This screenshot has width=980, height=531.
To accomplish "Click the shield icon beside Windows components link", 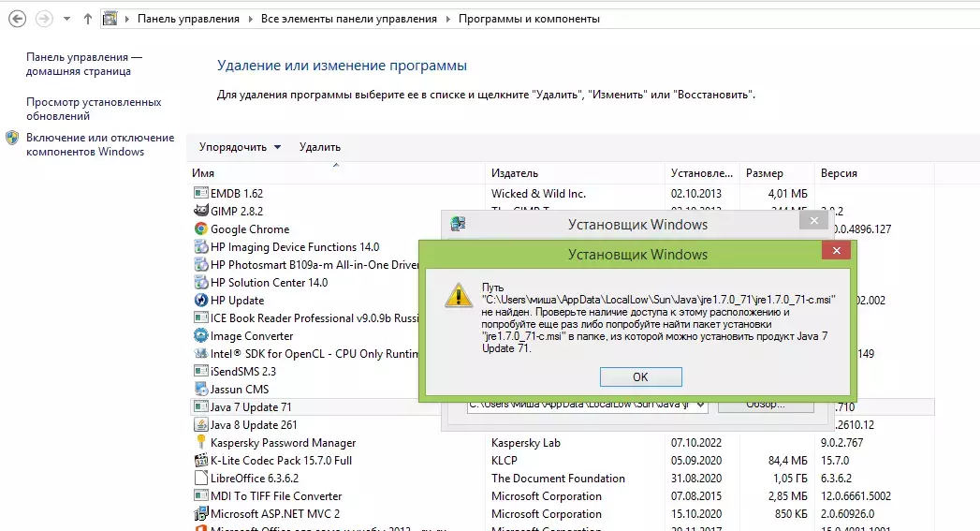I will (12, 138).
